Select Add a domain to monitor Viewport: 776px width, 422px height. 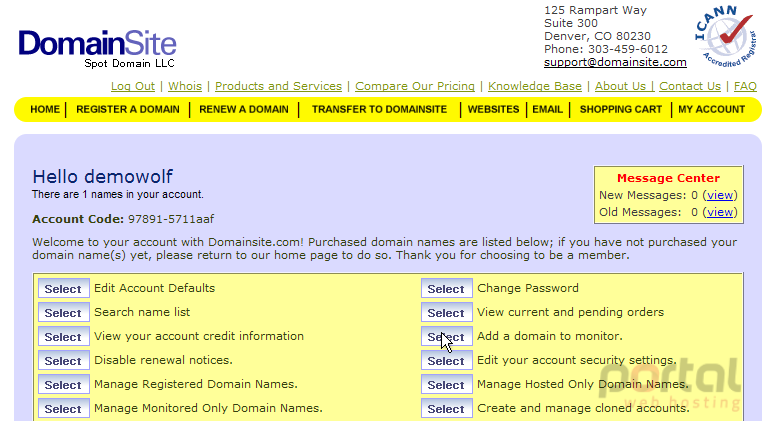click(446, 336)
